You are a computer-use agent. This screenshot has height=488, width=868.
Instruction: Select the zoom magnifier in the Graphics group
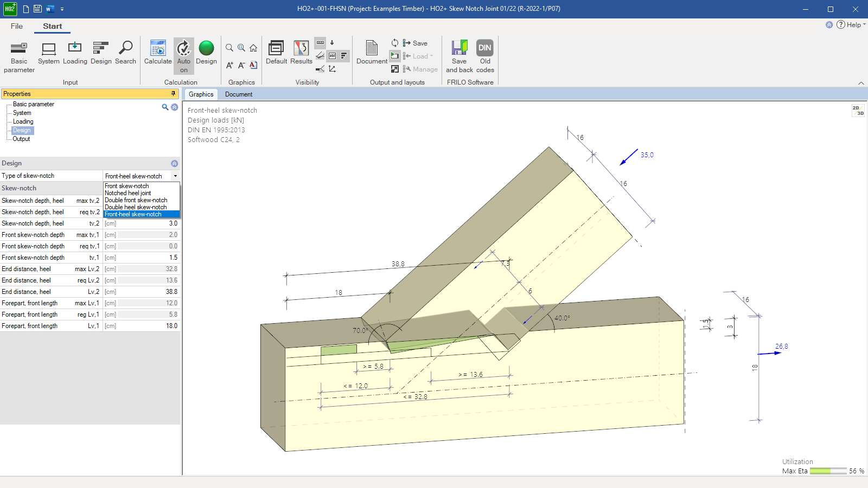pyautogui.click(x=229, y=48)
